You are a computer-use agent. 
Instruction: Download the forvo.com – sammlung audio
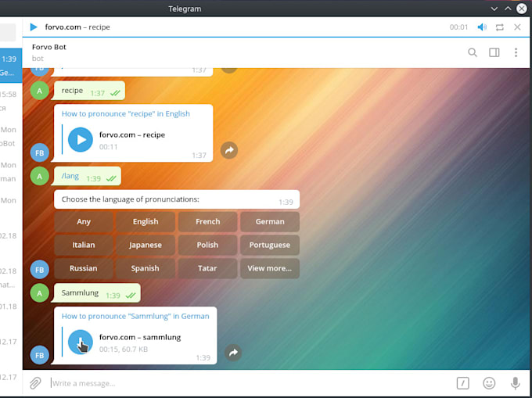(81, 342)
